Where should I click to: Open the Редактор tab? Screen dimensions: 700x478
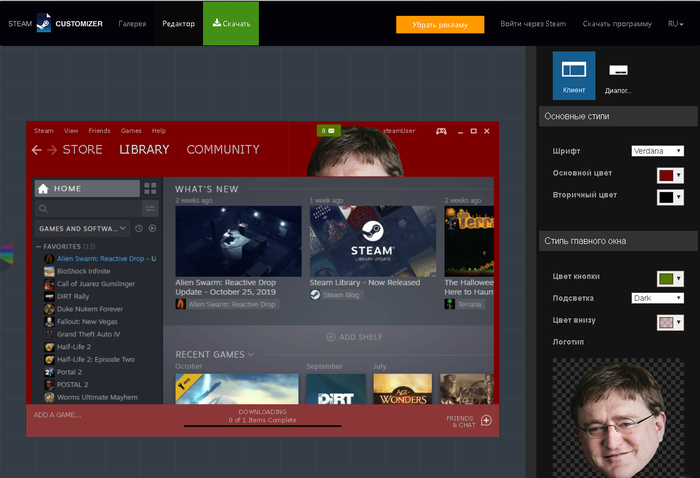[179, 24]
